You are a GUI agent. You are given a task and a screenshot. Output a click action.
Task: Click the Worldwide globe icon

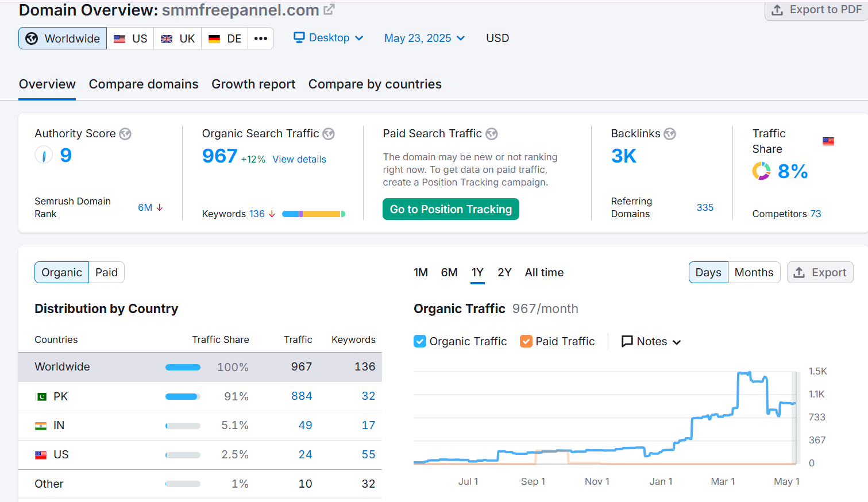tap(32, 38)
